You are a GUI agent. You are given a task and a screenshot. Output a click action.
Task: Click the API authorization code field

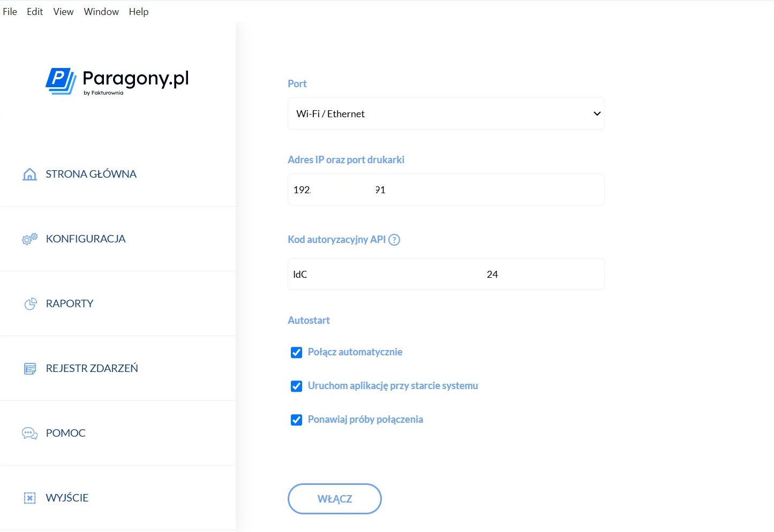[446, 274]
